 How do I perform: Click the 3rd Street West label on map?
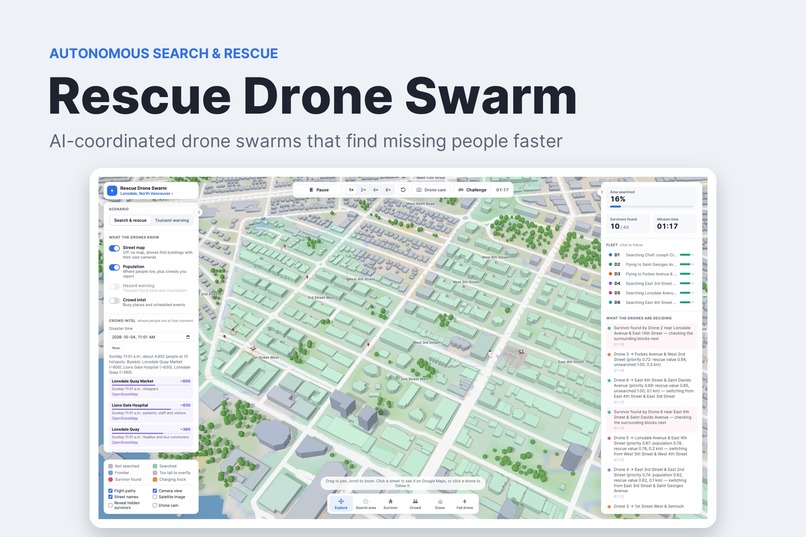(321, 298)
